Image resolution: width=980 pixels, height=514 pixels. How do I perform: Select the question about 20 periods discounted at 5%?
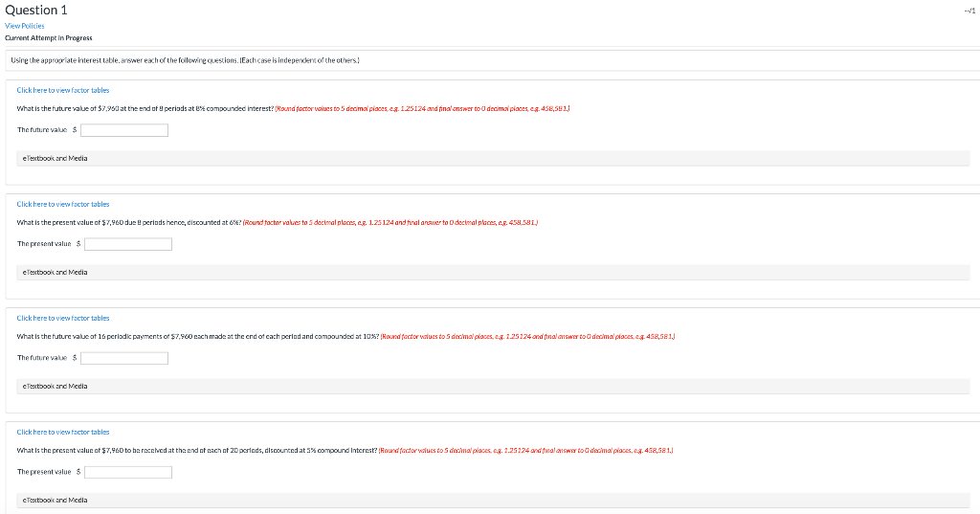(197, 450)
